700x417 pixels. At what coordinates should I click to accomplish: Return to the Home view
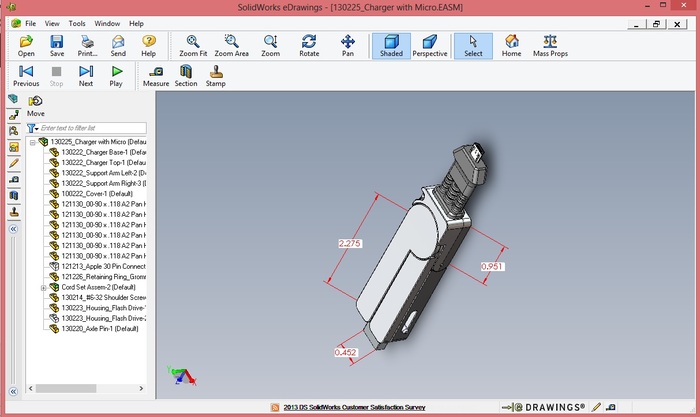[x=512, y=46]
